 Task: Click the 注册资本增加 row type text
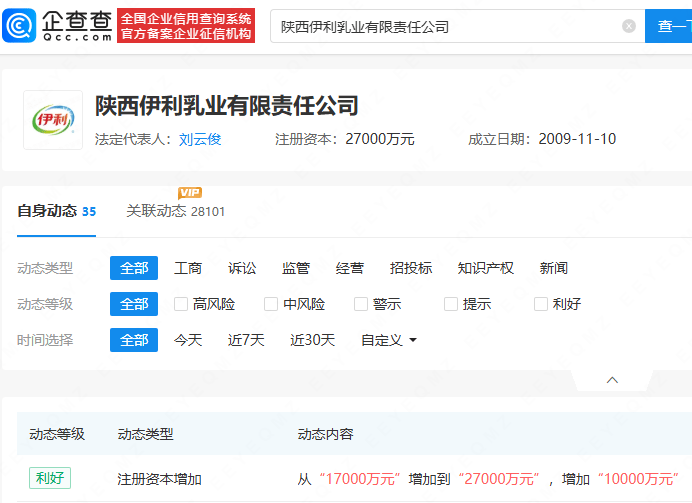tap(159, 479)
